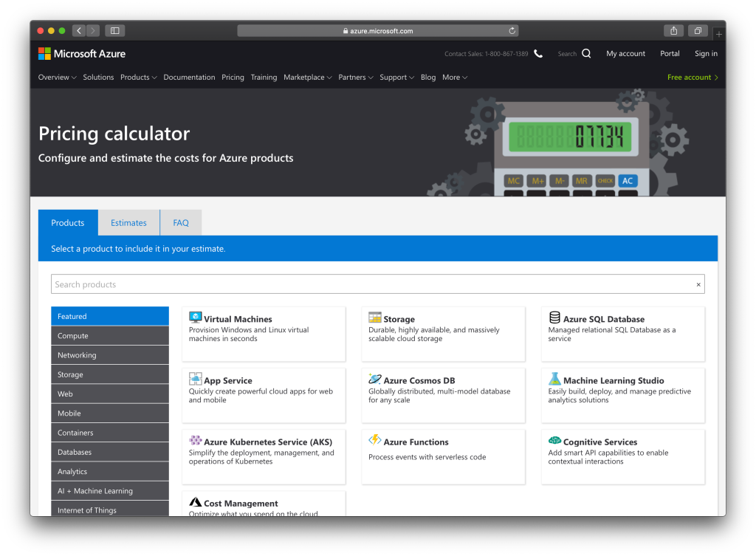Click the contact sales phone icon
The height and width of the screenshot is (556, 756).
click(537, 53)
